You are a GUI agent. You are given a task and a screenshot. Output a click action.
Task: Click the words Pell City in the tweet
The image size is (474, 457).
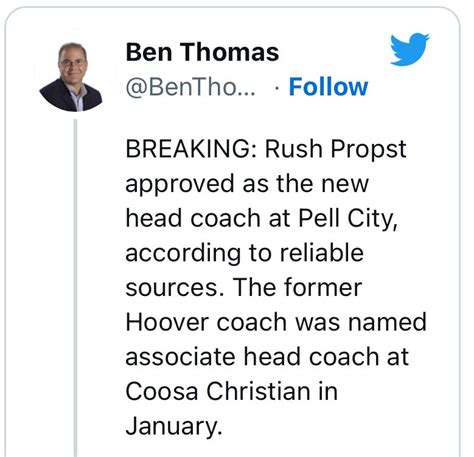click(346, 218)
